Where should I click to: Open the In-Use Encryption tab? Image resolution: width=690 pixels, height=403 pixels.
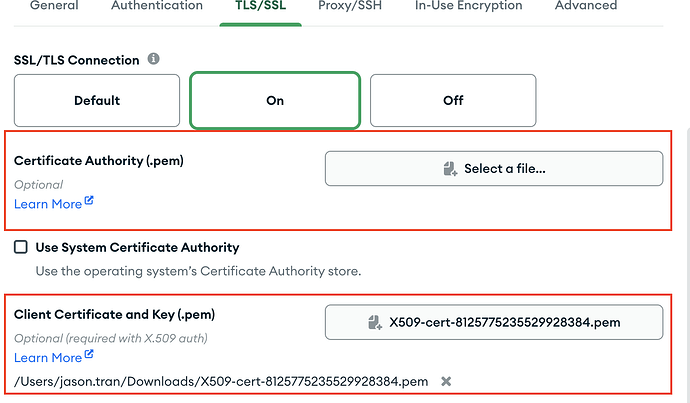coord(468,6)
